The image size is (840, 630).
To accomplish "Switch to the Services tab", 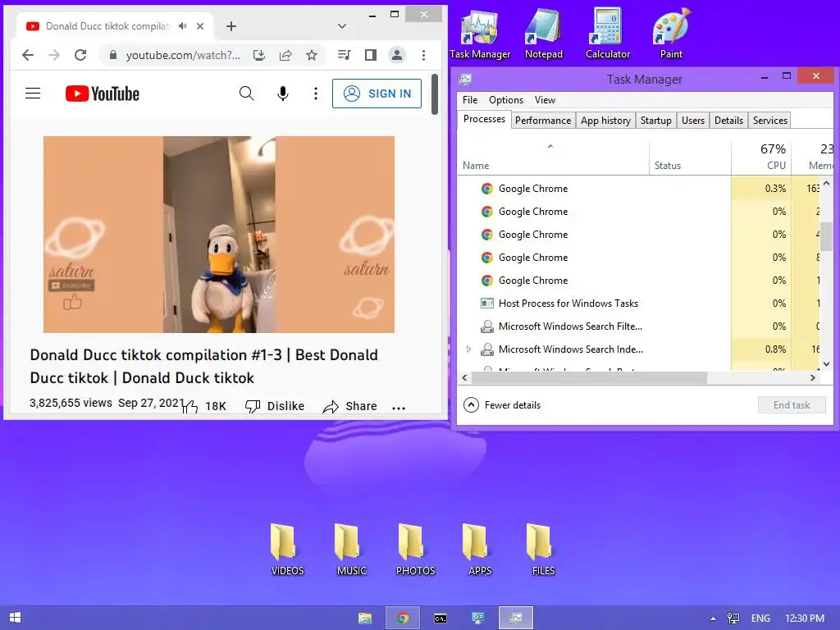I will [769, 121].
